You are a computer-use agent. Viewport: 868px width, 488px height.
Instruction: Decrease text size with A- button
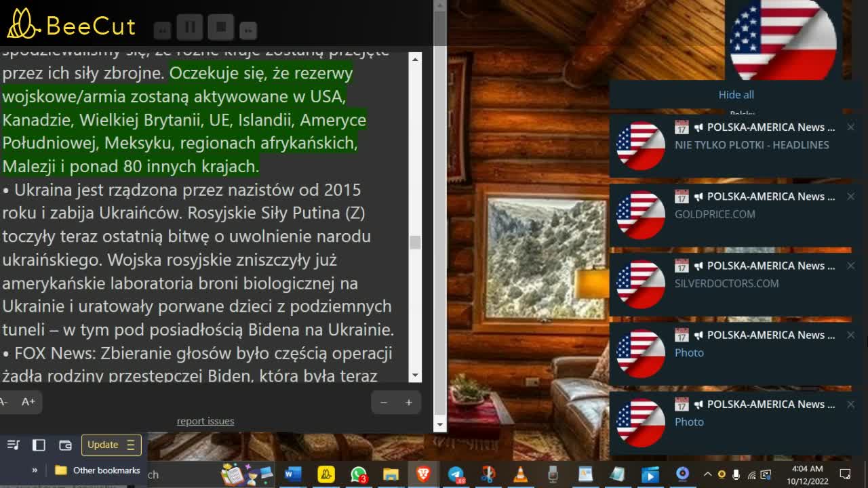(x=4, y=401)
